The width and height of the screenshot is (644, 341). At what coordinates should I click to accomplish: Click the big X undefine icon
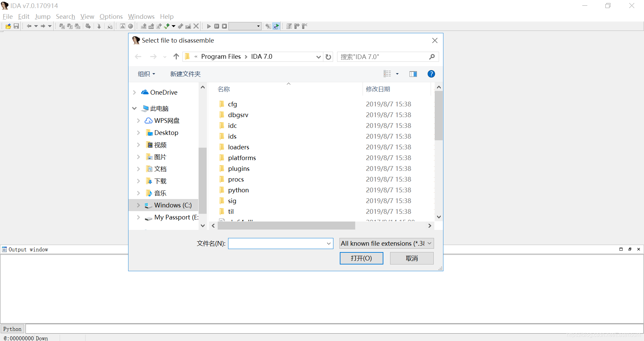(x=196, y=26)
